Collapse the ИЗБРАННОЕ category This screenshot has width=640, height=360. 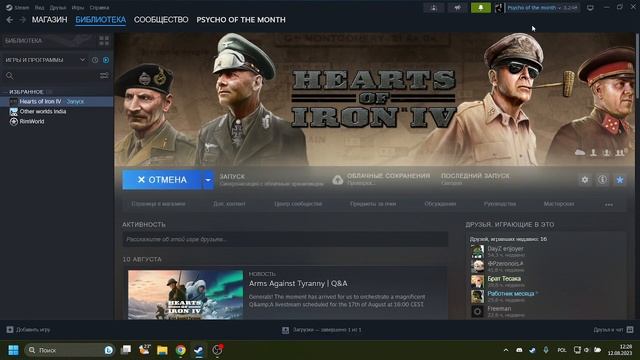pyautogui.click(x=26, y=92)
